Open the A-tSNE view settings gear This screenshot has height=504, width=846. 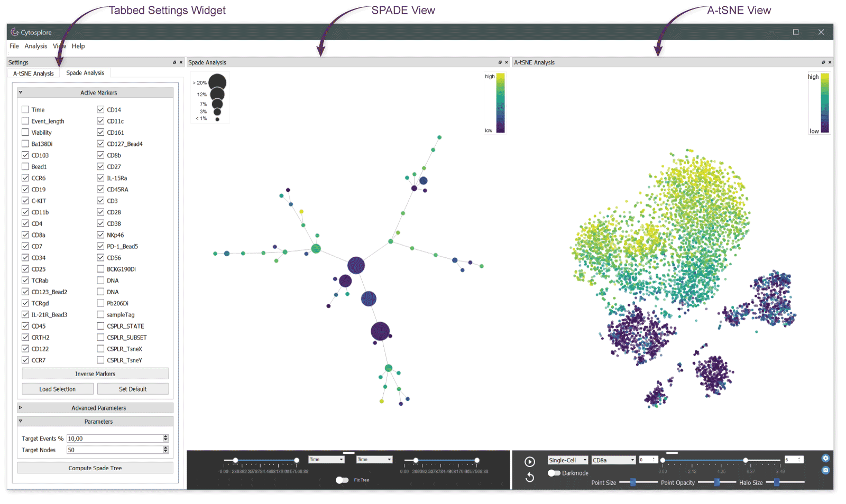[x=825, y=459]
